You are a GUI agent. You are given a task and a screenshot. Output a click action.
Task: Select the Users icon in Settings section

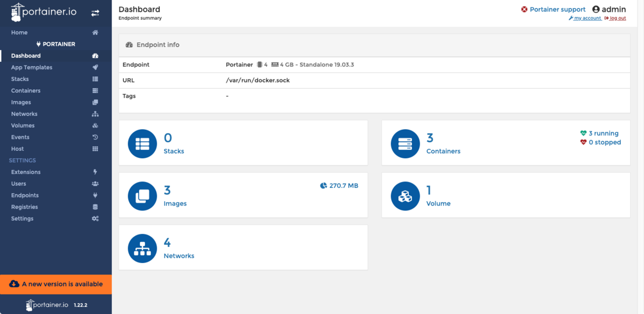click(x=95, y=183)
